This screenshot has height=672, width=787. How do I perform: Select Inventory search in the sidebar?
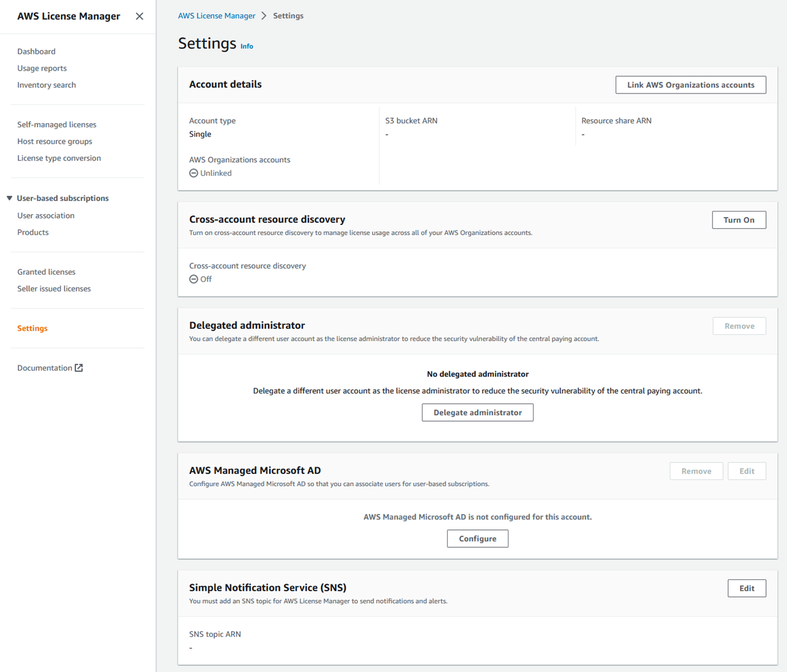point(46,84)
